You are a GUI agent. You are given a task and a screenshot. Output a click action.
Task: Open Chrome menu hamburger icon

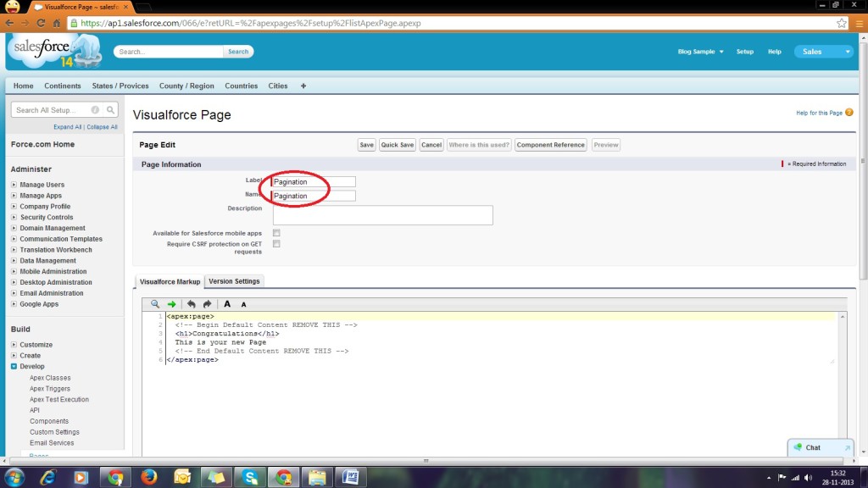(x=860, y=23)
